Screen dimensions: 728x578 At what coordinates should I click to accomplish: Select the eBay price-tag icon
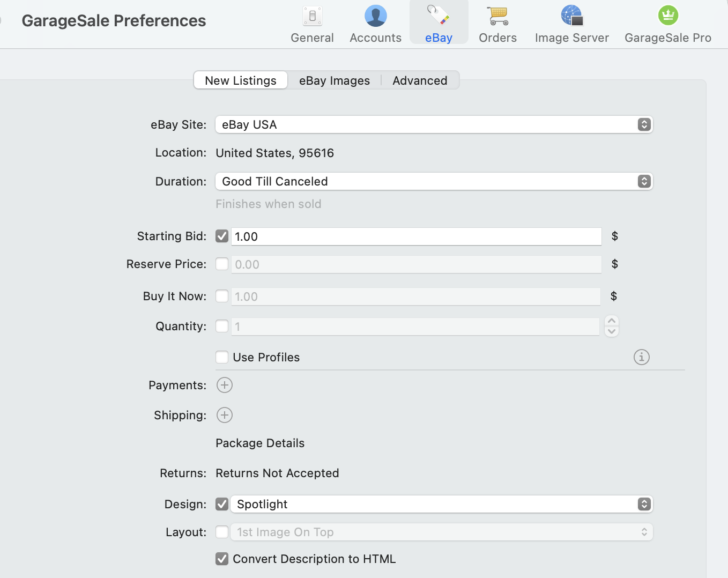(439, 16)
